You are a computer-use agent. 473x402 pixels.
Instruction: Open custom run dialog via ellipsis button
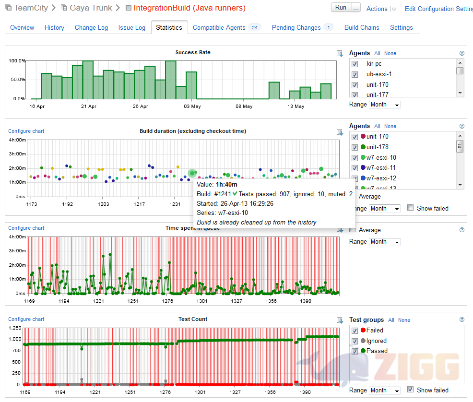(356, 7)
